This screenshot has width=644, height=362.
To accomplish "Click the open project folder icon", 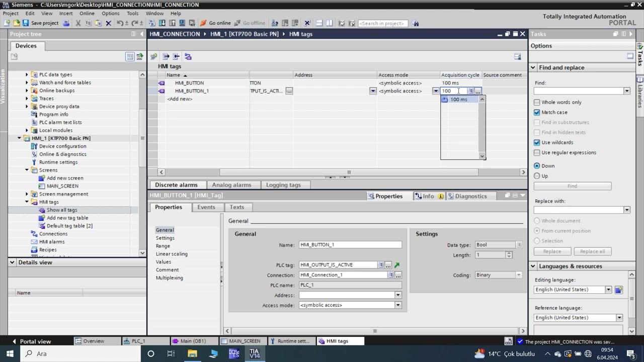I will point(17,23).
